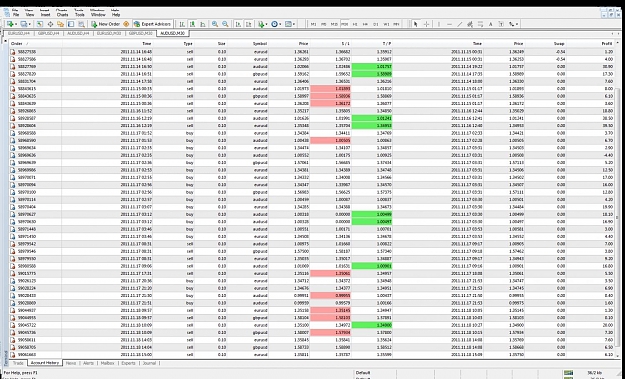The image size is (625, 379).
Task: Switch timeframe to M5
Action: (324, 24)
